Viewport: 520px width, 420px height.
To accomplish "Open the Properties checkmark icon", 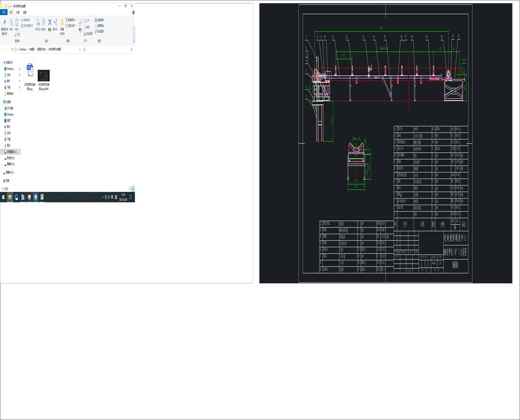I will [80, 22].
